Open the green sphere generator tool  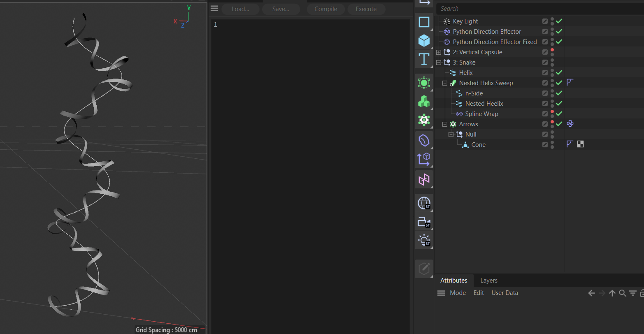coord(424,83)
